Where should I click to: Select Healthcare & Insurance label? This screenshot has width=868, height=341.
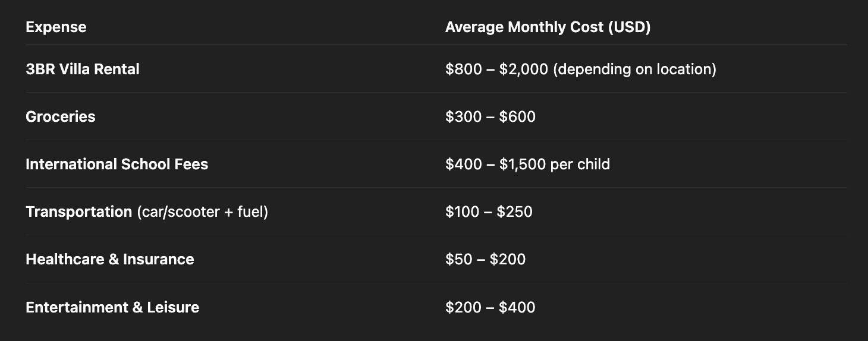(110, 259)
